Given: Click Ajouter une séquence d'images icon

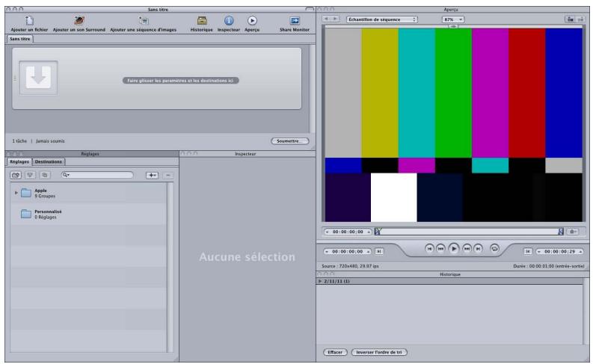Looking at the screenshot, I should click(x=143, y=19).
